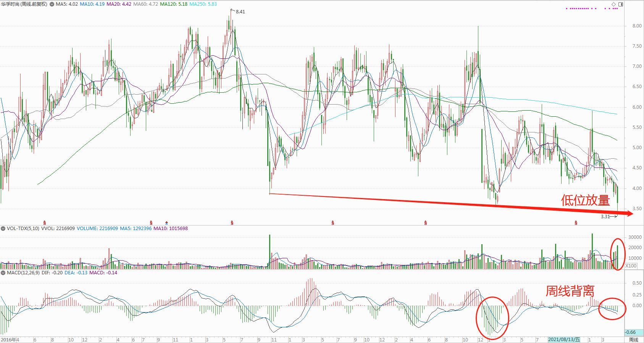Viewport: 644px width, 343px height.
Task: Click the S marker below the 8.41 peak
Action: 232,222
